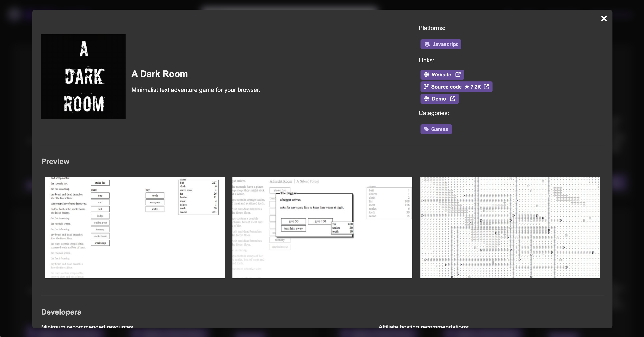Screen dimensions: 644x337
Task: Click the 'Categories:' label
Action: 434,113
